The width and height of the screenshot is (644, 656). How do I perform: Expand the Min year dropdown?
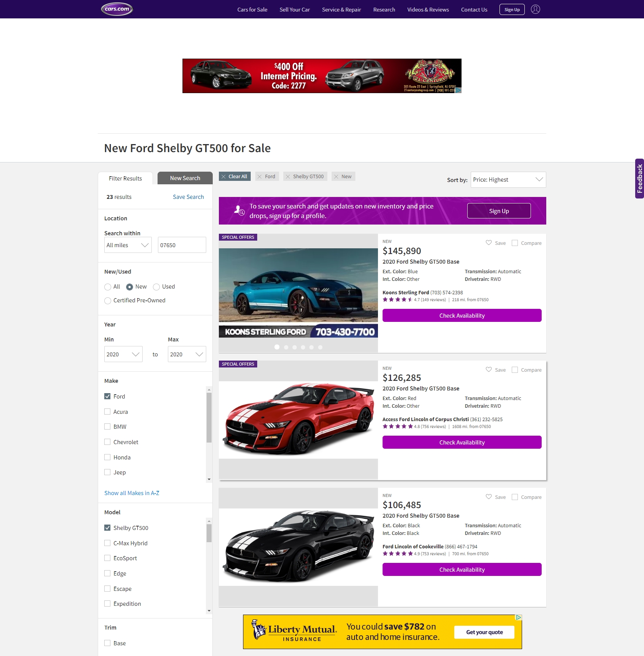123,354
